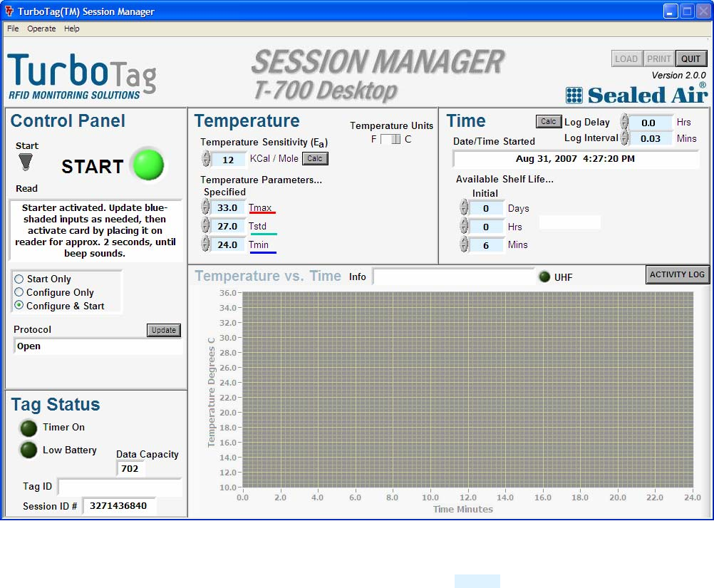Screen dimensions: 714x588
Task: Click the Tmin stepper arrows
Action: click(206, 244)
